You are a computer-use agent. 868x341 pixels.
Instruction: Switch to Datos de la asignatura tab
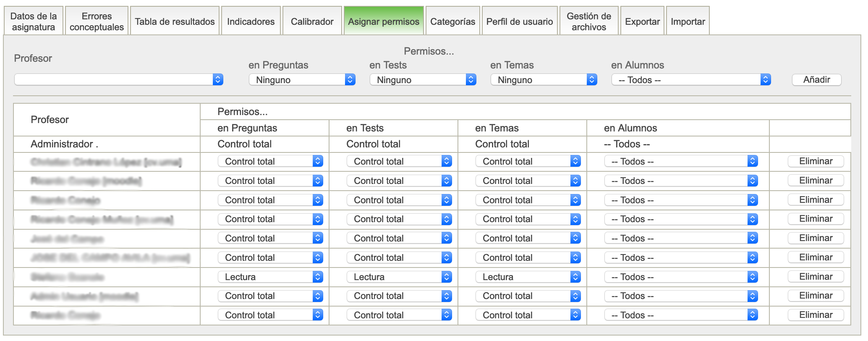pos(34,21)
